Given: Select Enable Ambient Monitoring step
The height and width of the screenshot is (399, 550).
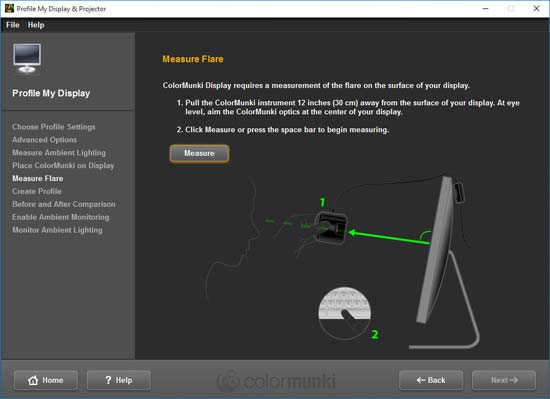Looking at the screenshot, I should coord(61,217).
